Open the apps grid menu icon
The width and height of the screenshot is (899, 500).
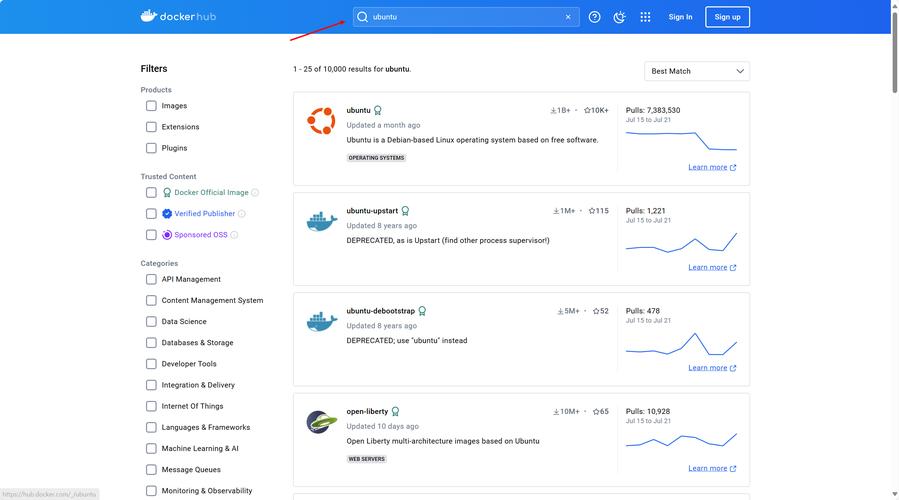(x=645, y=17)
